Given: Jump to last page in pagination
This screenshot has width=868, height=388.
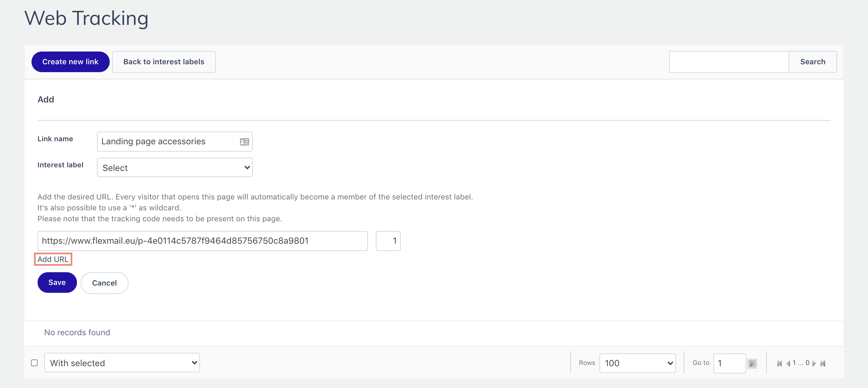Looking at the screenshot, I should [x=823, y=363].
